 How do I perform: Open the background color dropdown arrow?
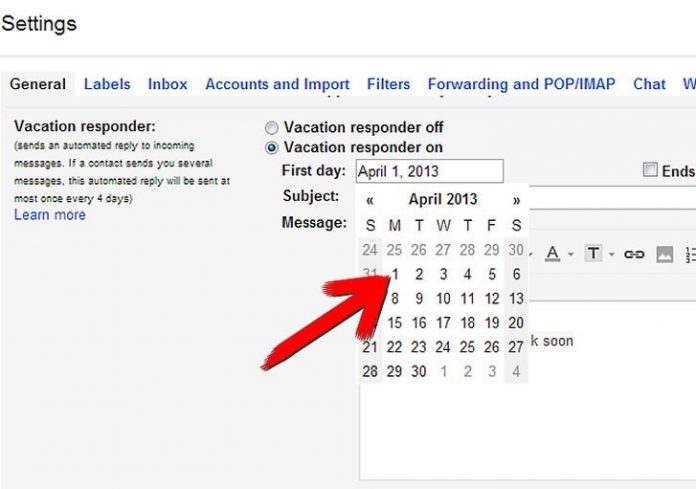[611, 255]
